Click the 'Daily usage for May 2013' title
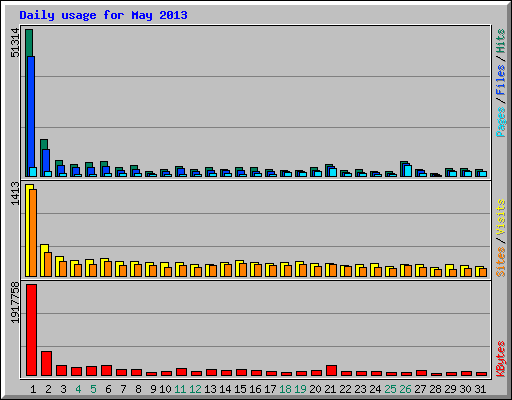Viewport: 512px width, 400px height. pos(103,15)
